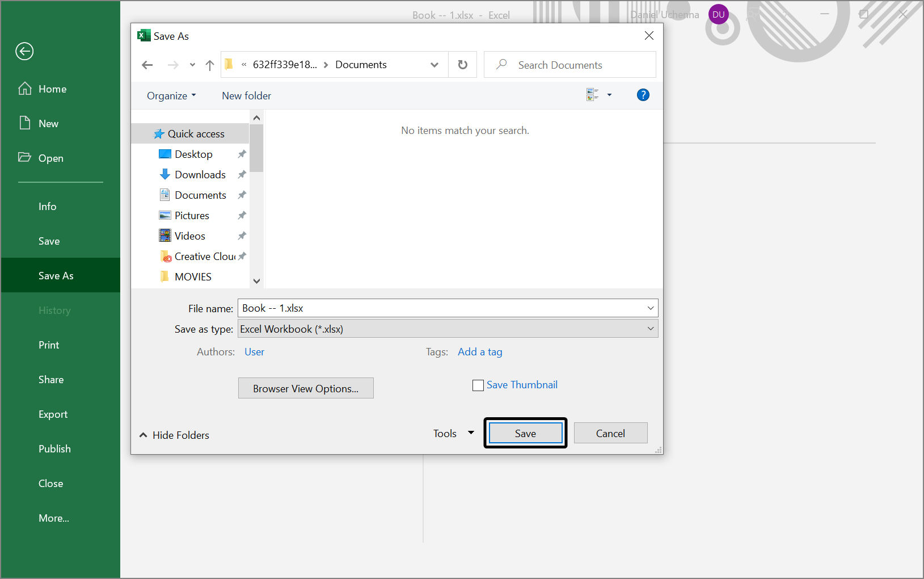Expand the File name history dropdown

pos(650,308)
